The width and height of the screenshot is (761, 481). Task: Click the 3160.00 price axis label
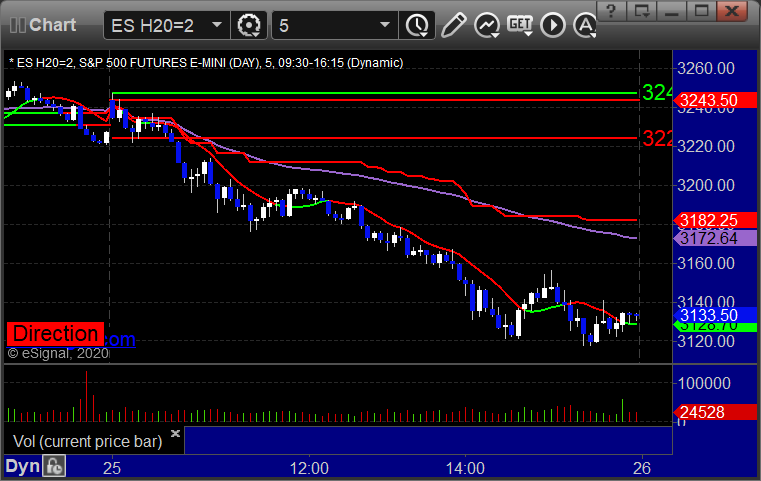(706, 264)
